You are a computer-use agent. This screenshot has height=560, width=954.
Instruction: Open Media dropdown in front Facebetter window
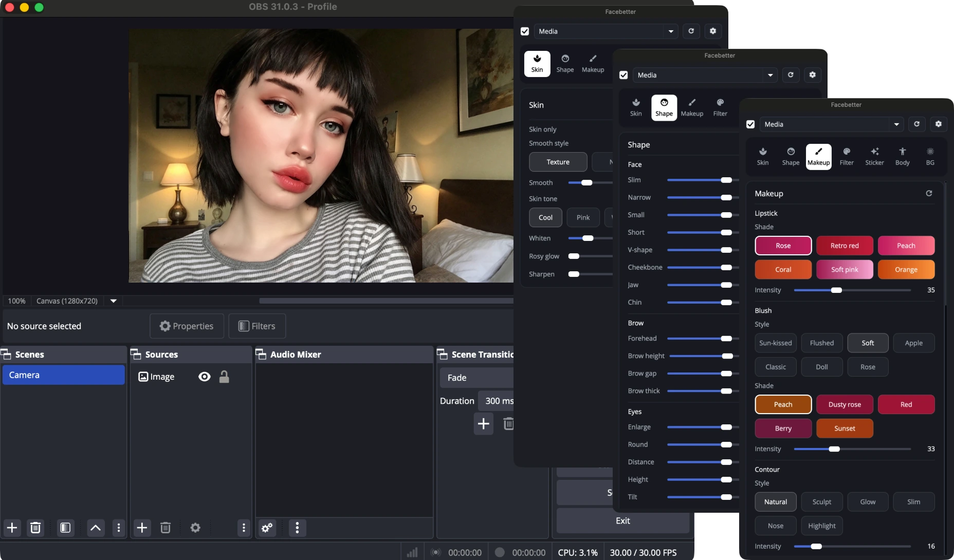coord(831,124)
